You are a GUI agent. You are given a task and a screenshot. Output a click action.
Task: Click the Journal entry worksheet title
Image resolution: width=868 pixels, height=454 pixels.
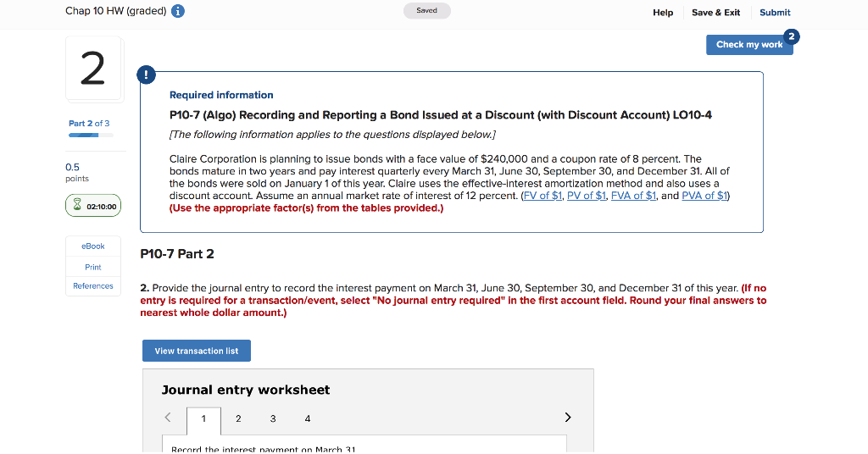(x=246, y=390)
